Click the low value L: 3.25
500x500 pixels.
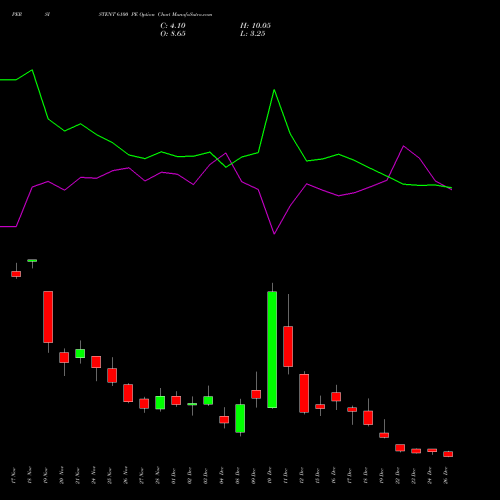253,34
